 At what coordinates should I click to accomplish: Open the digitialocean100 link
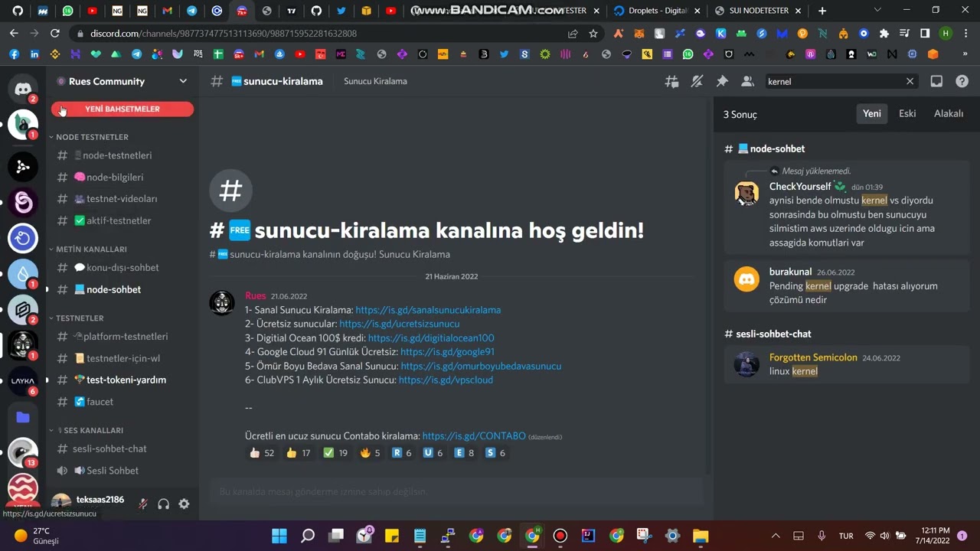pos(431,337)
